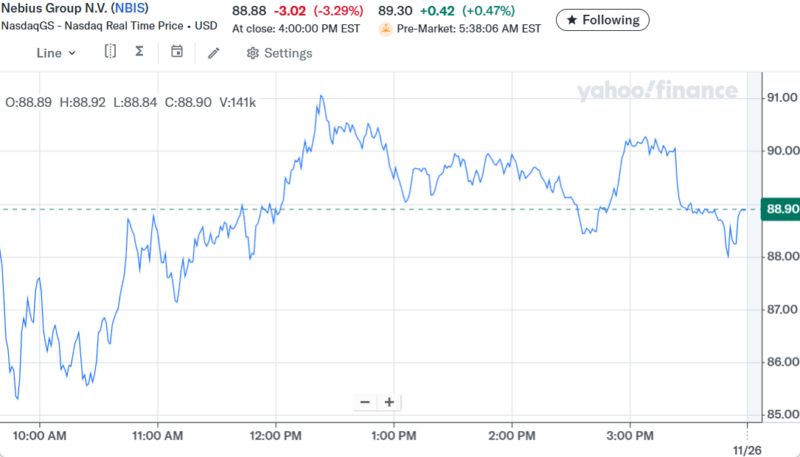
Task: Click the Yahoo Finance watermark logo
Action: pyautogui.click(x=657, y=92)
